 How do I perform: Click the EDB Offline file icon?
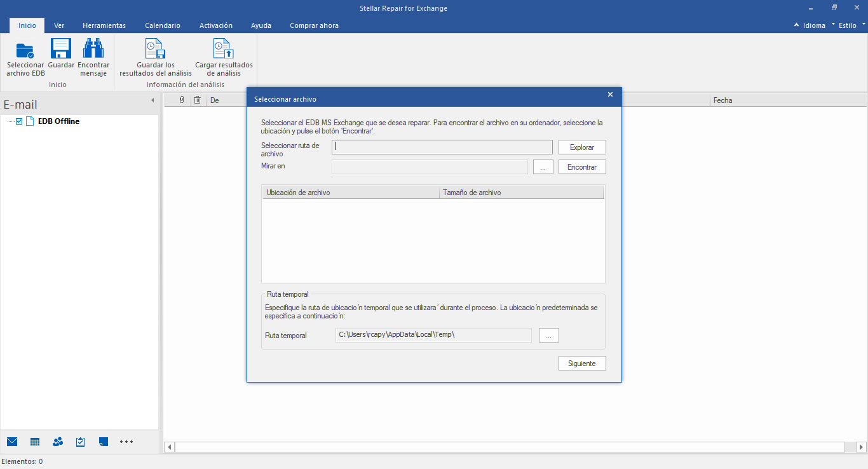[x=29, y=121]
